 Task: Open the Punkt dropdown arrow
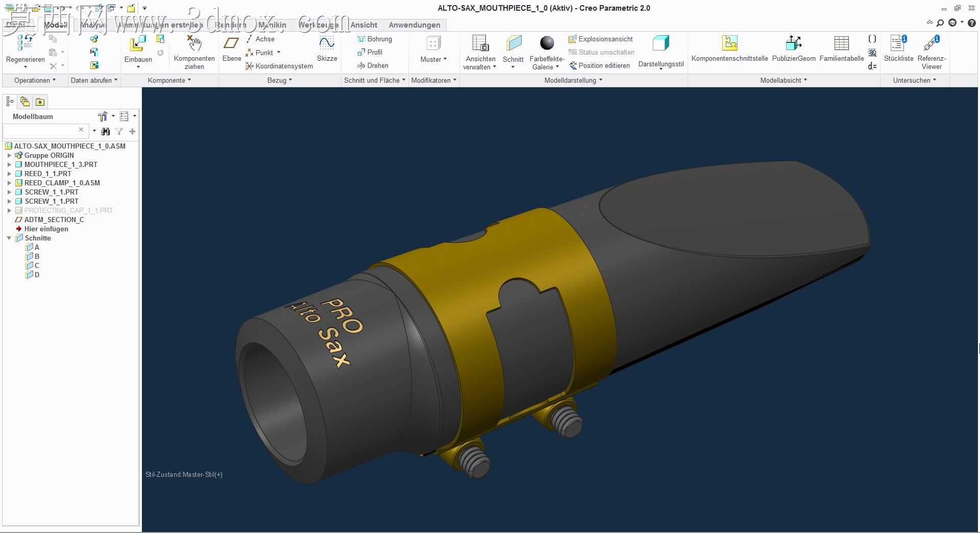(279, 52)
